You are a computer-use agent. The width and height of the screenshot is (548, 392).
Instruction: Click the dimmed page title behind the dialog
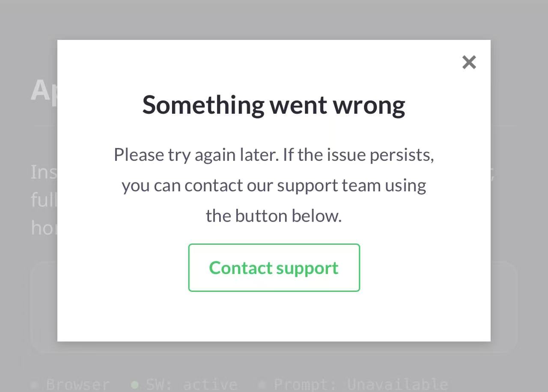[x=44, y=90]
